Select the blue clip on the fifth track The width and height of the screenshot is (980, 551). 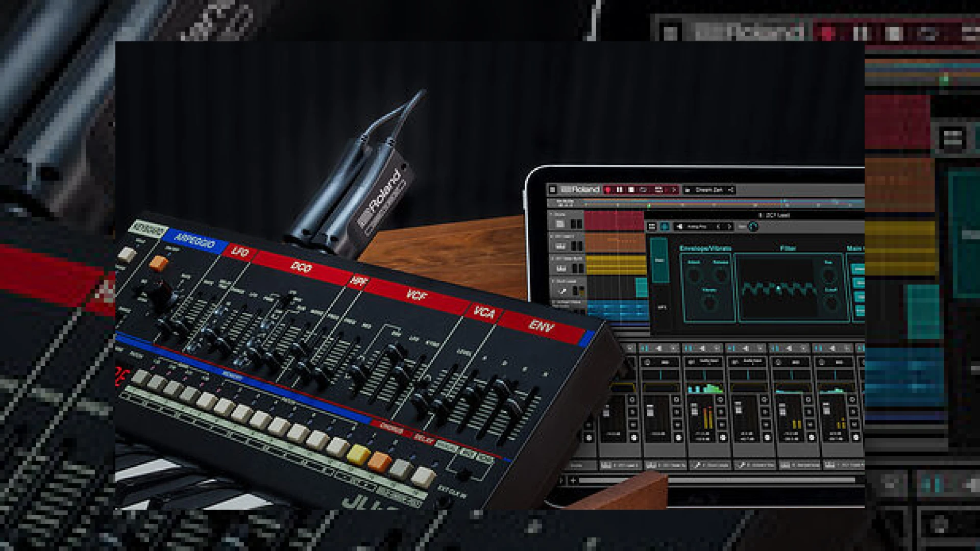(617, 310)
